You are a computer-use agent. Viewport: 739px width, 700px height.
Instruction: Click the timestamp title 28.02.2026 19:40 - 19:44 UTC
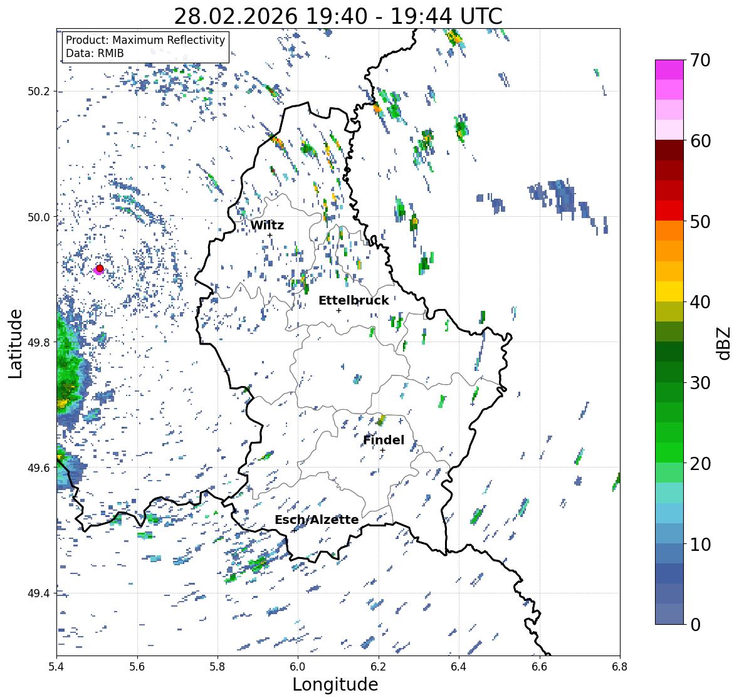(338, 16)
